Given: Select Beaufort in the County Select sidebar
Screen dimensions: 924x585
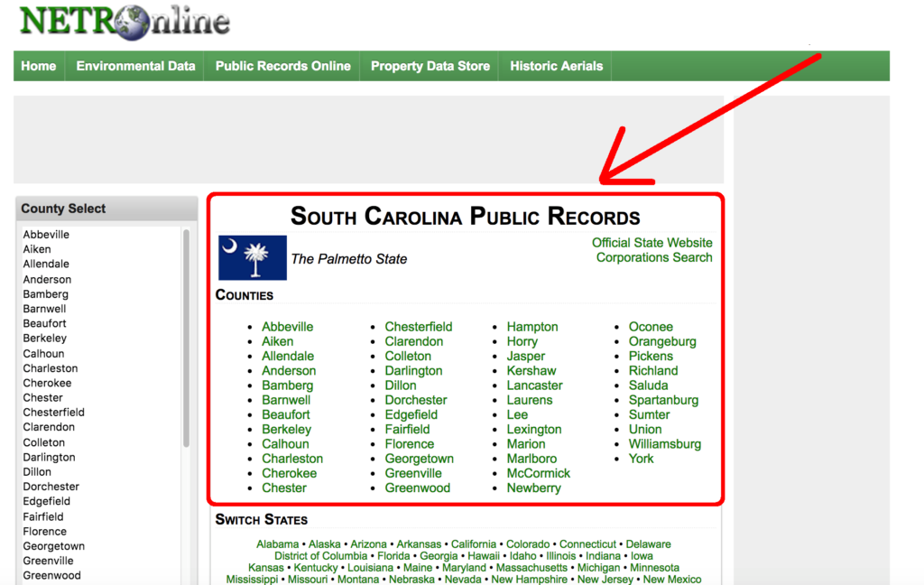Looking at the screenshot, I should pyautogui.click(x=44, y=323).
